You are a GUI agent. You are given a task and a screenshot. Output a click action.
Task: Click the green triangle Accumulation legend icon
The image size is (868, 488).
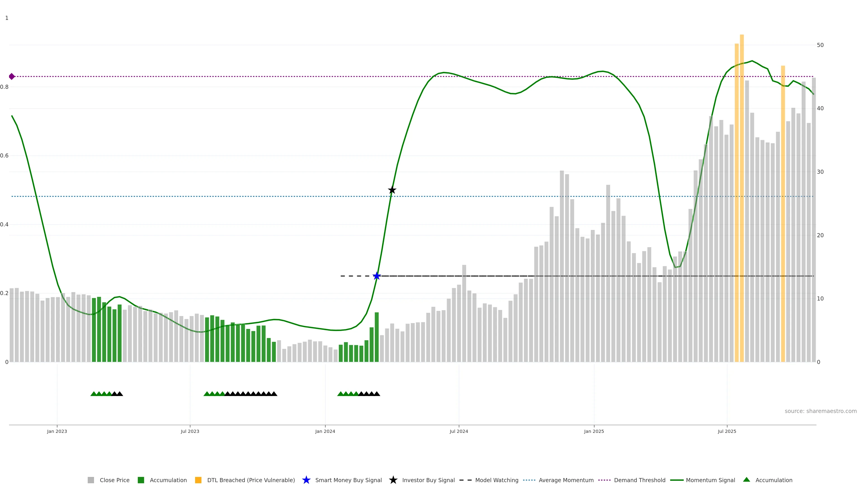click(x=746, y=480)
